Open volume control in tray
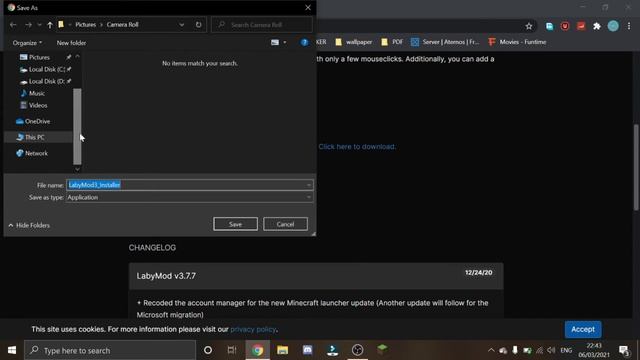The width and height of the screenshot is (640, 360). coord(551,350)
